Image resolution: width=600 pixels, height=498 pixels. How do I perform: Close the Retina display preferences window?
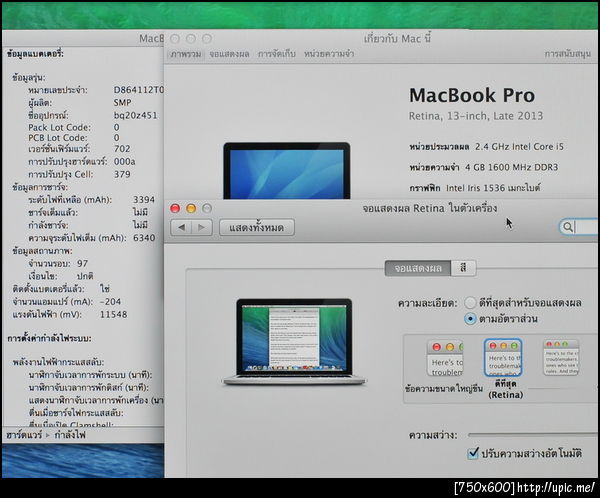tap(175, 209)
